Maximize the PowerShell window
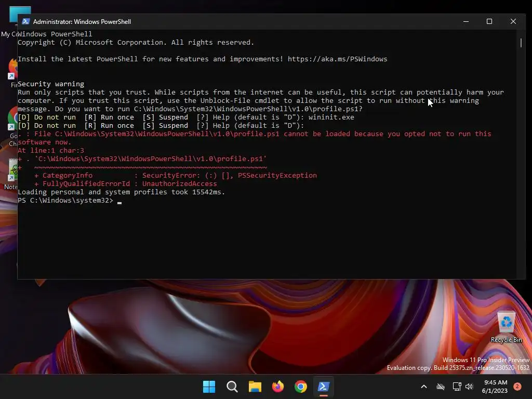 pyautogui.click(x=489, y=21)
